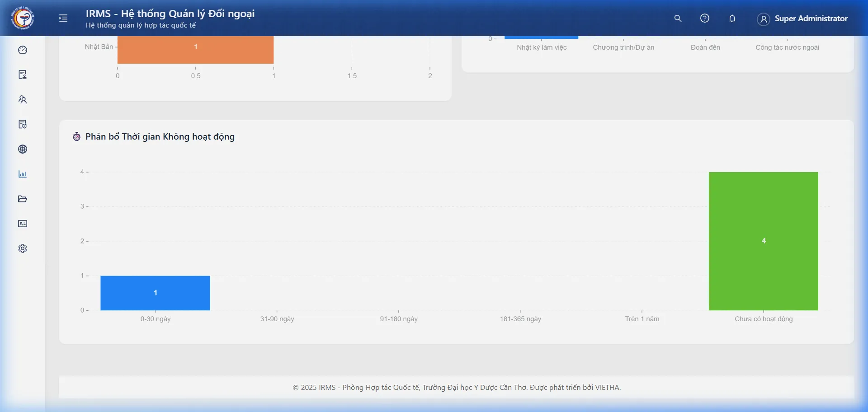Select the ID card sidebar icon
The image size is (868, 412).
click(23, 224)
